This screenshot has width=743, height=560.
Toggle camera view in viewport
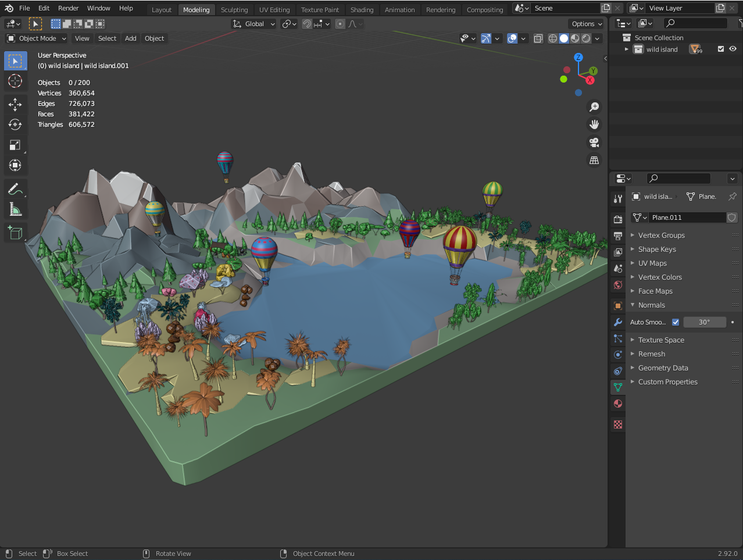[594, 142]
